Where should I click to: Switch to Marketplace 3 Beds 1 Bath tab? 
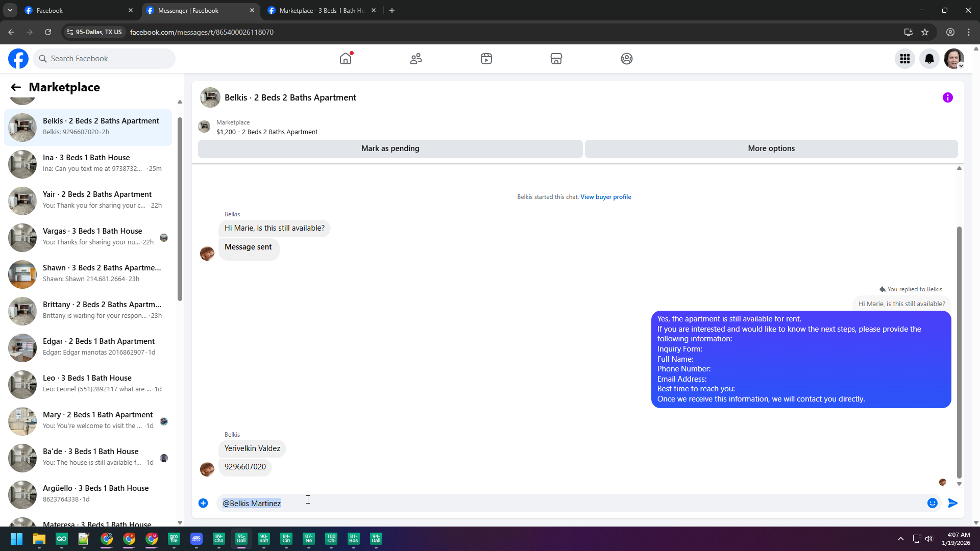click(x=322, y=10)
